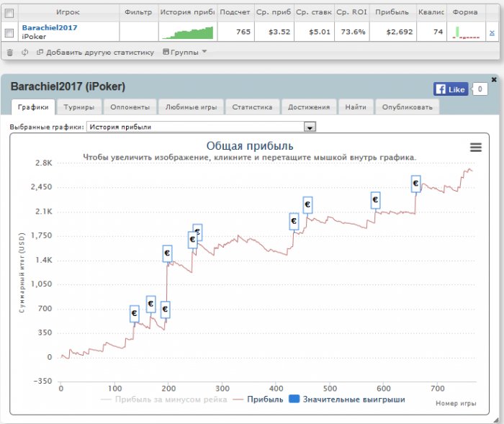Viewport: 504px width, 424px height.
Task: Click the Facebook Like button
Action: (451, 89)
